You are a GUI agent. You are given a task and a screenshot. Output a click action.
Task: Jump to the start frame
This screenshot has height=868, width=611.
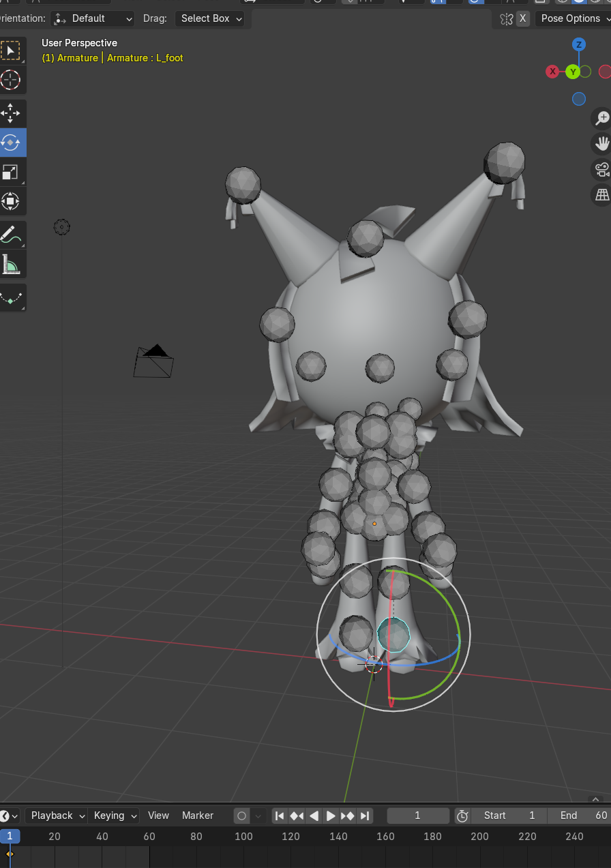click(280, 815)
